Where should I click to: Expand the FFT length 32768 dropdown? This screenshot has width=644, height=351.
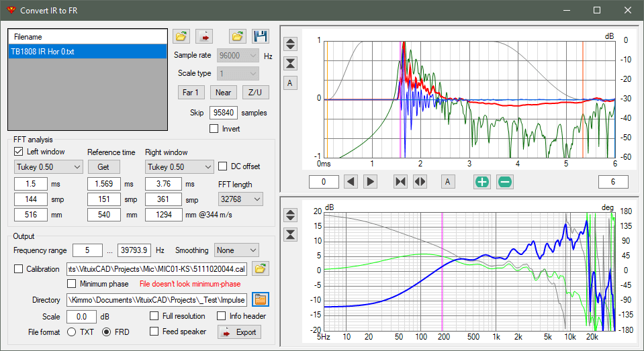tap(240, 199)
